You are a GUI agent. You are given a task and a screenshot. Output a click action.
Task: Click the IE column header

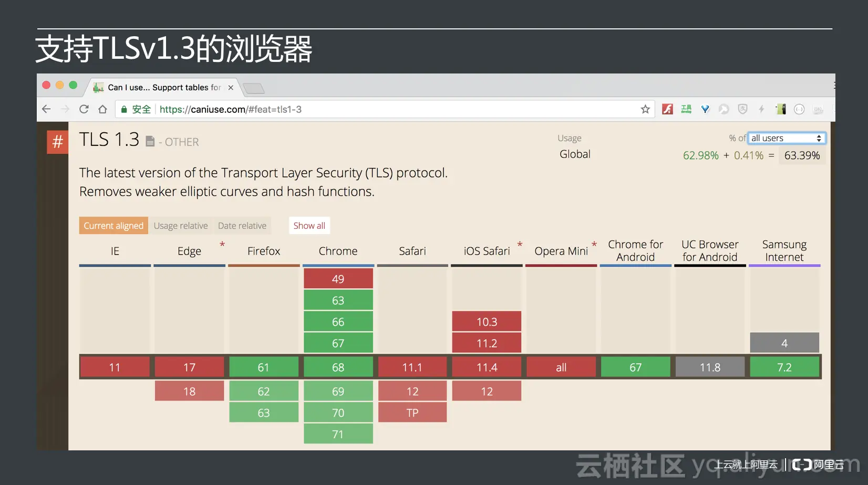115,251
